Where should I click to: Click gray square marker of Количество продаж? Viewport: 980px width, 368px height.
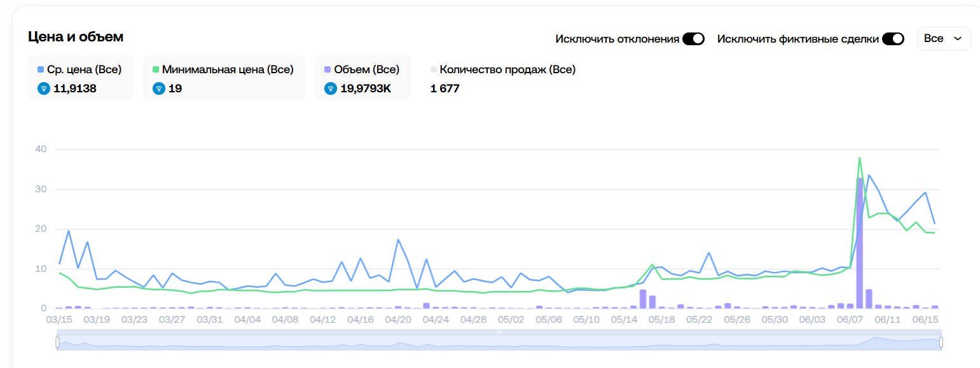pyautogui.click(x=434, y=69)
